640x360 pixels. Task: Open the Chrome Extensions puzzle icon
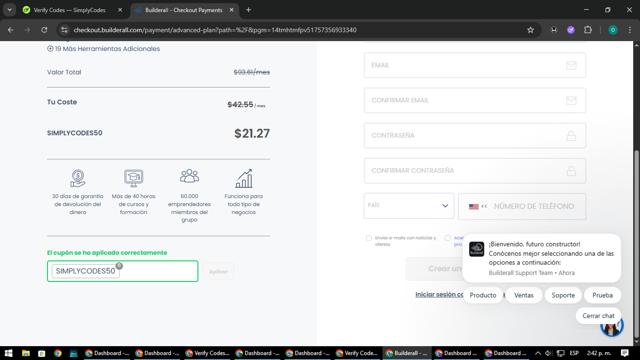588,30
